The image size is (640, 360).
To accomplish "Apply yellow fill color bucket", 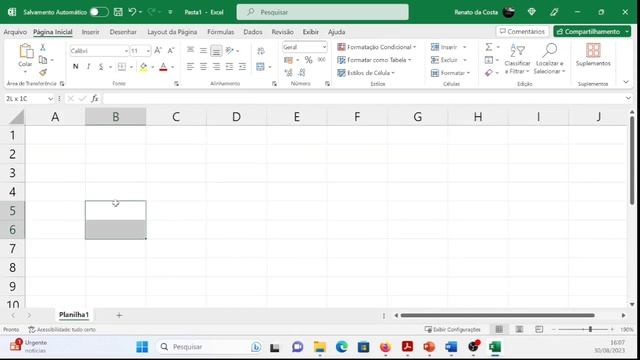I will 144,67.
